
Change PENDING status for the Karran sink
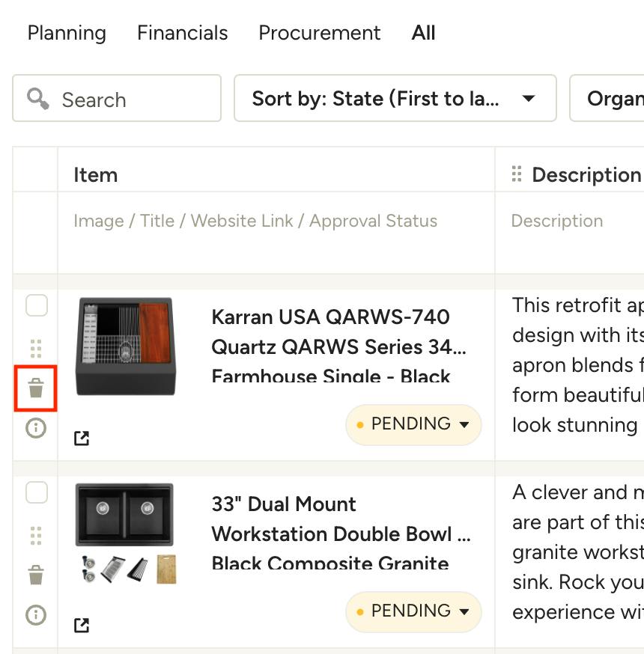coord(413,424)
